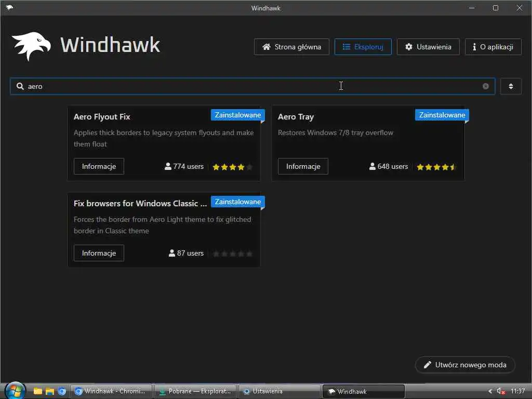The image size is (532, 399).
Task: Minimize the Windhawk window
Action: coord(472,8)
